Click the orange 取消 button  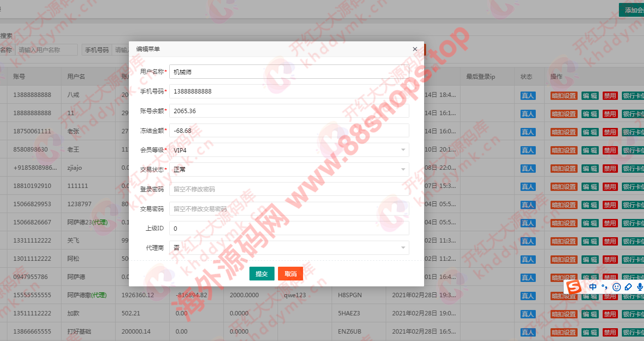pyautogui.click(x=290, y=274)
